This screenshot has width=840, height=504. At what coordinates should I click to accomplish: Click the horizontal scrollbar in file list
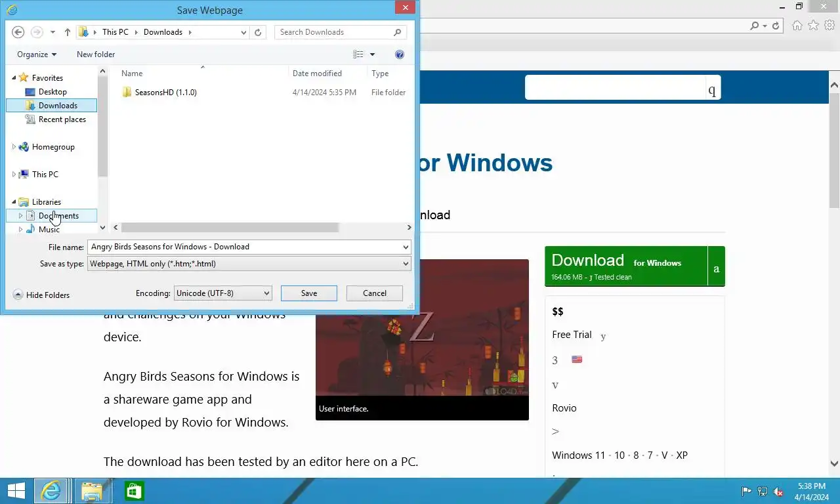point(230,228)
